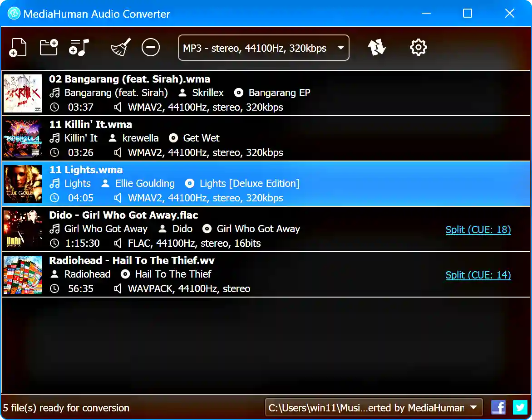
Task: Minimize the MediaHuman Audio Converter window
Action: click(x=426, y=14)
